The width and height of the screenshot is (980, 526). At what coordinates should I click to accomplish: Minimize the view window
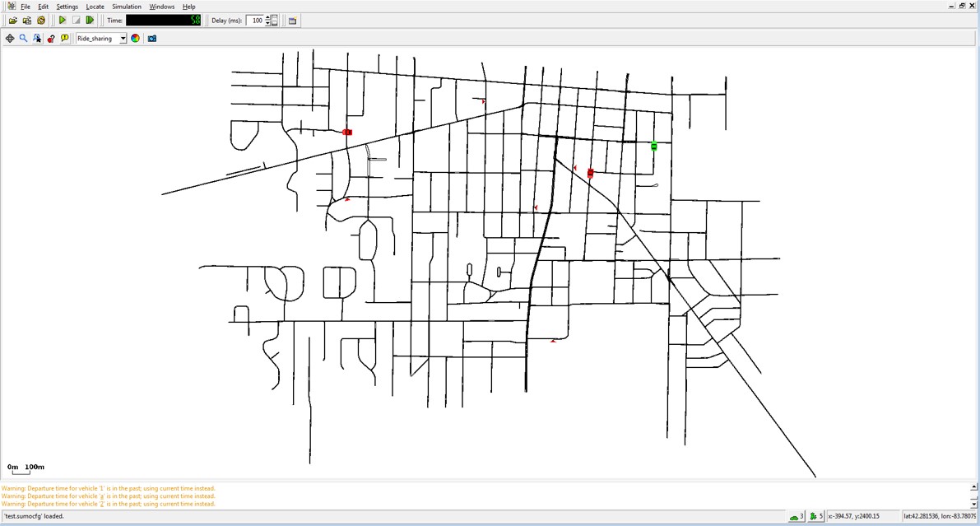click(952, 6)
